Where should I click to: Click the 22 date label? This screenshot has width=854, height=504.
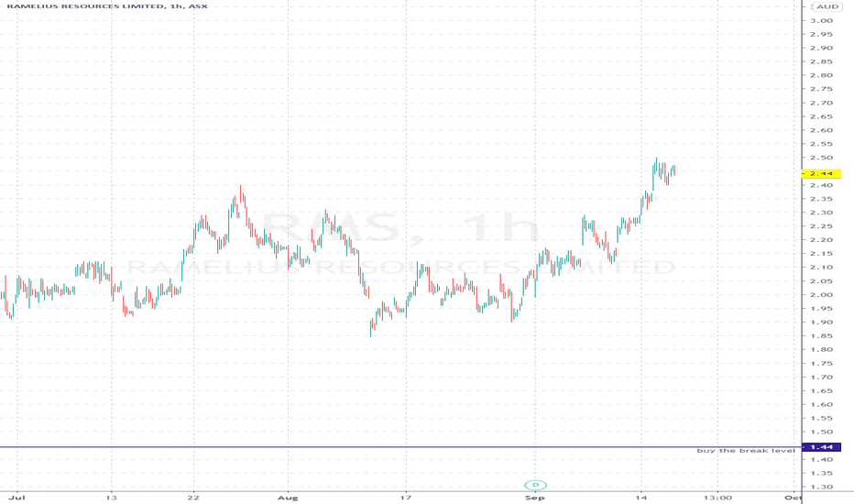[x=192, y=498]
